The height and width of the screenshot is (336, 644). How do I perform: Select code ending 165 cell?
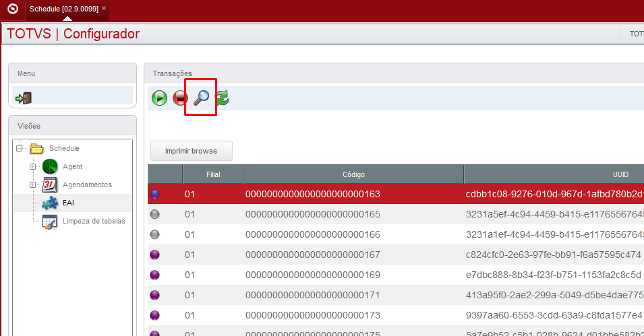[x=312, y=214]
